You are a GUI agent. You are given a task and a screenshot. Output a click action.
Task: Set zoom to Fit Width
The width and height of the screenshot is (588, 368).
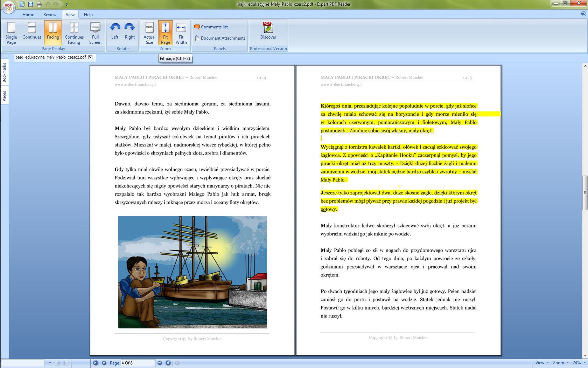pyautogui.click(x=181, y=33)
